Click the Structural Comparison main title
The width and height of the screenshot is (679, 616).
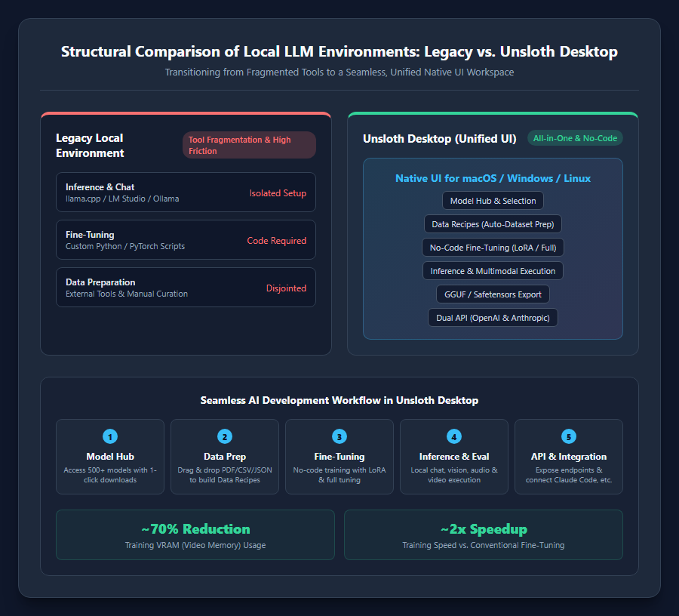pyautogui.click(x=339, y=51)
